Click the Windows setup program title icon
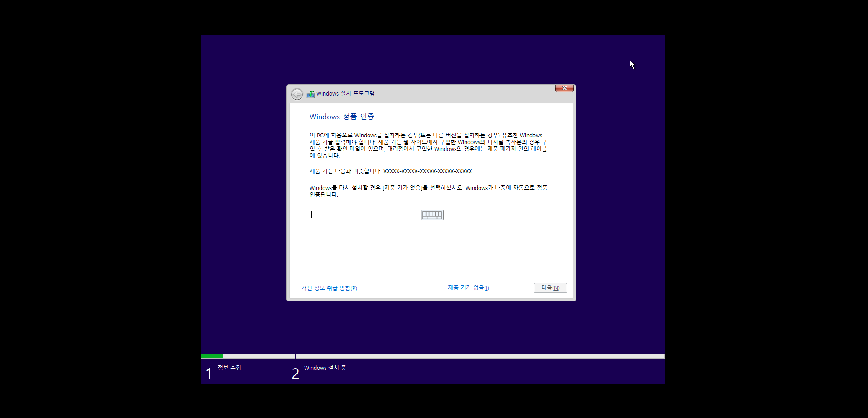This screenshot has height=418, width=868. (310, 94)
